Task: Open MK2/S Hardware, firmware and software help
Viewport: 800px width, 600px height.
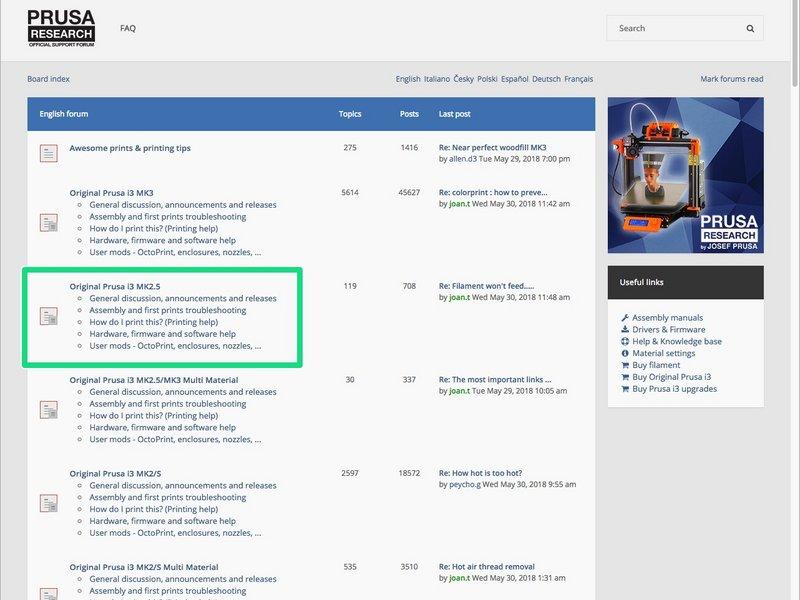Action: [x=162, y=521]
